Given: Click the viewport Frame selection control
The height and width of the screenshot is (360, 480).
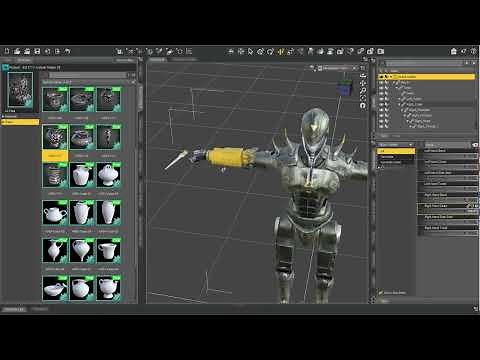Looking at the screenshot, I should [363, 98].
